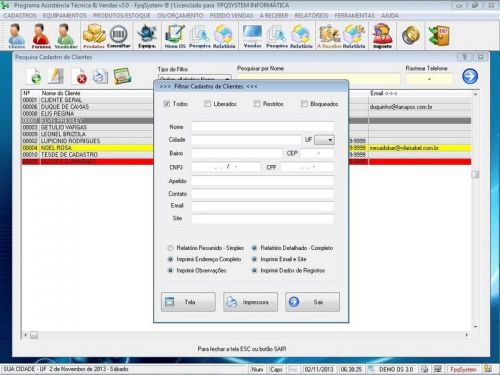Screen dimensions: 500x375
Task: Select Relatório Detalhado - Completo option
Action: pyautogui.click(x=254, y=248)
